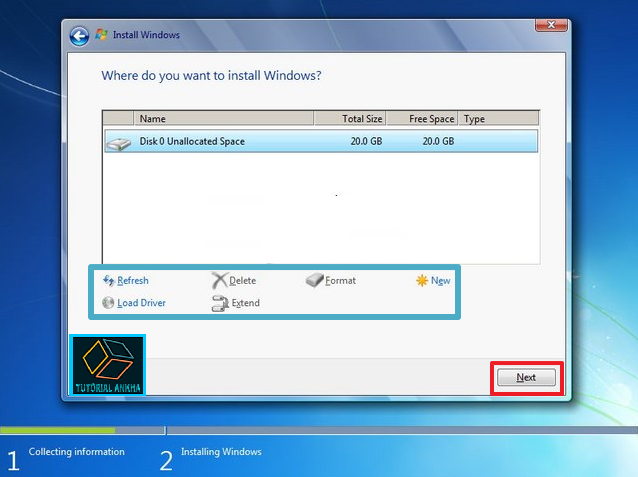
Task: Click the Collecting information step label
Action: point(76,452)
